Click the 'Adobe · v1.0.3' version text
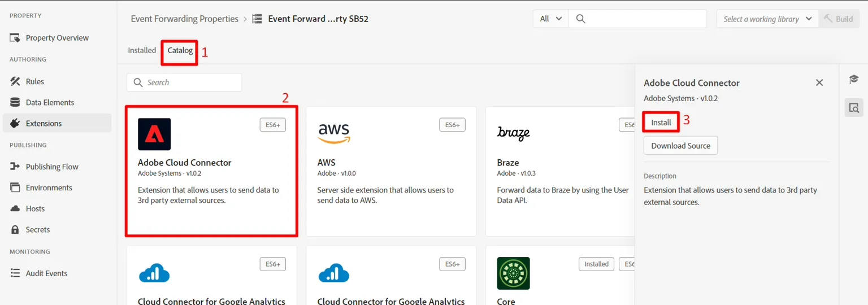This screenshot has width=868, height=305. coord(517,173)
